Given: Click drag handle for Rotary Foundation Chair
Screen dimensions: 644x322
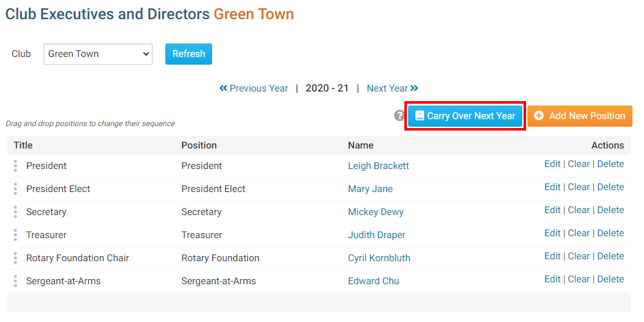Looking at the screenshot, I should 15,258.
